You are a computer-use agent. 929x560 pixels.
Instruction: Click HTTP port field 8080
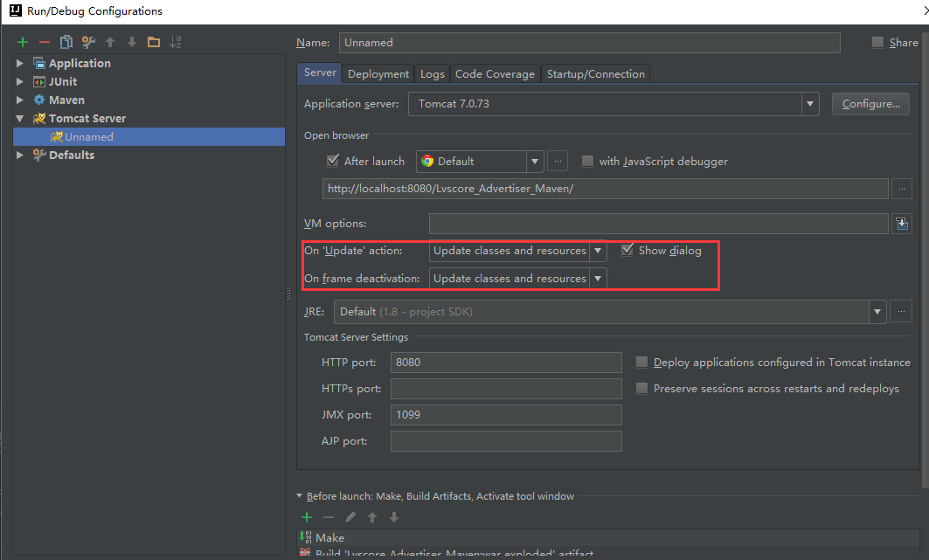point(506,363)
